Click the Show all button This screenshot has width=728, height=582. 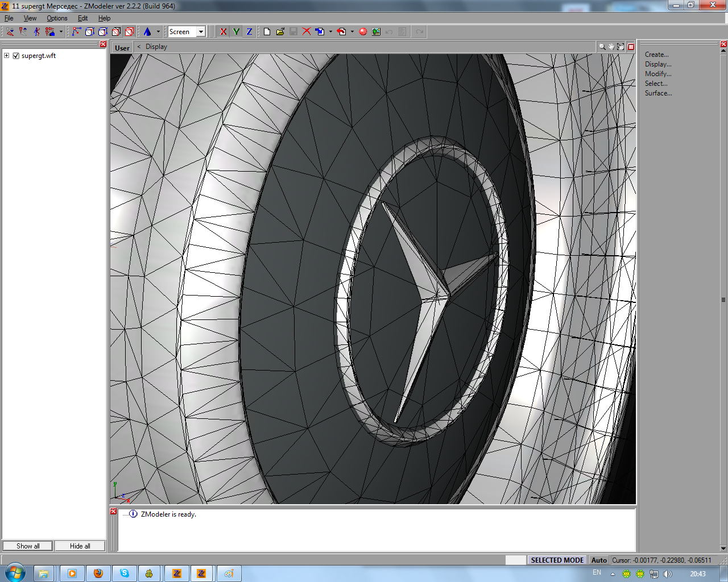(x=28, y=546)
